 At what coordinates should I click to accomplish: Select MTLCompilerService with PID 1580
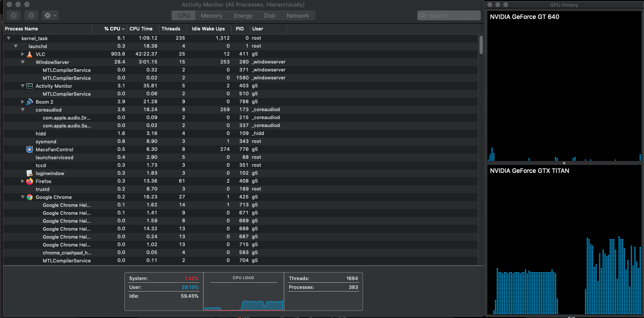240,78
